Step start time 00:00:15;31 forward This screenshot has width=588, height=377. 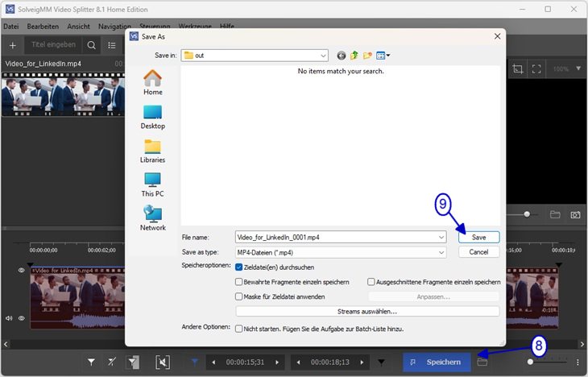277,362
